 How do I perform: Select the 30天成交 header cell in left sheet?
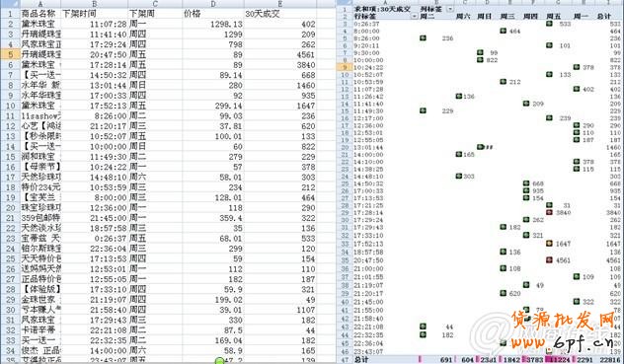(x=280, y=14)
